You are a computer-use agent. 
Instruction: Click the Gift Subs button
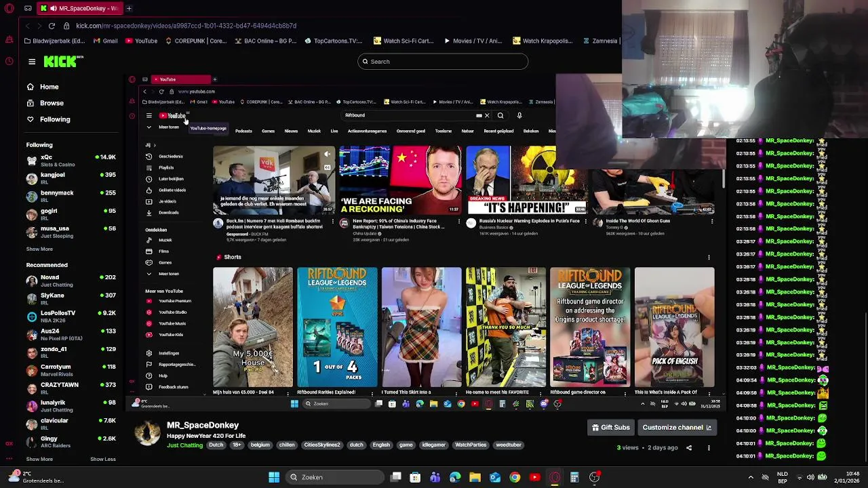click(611, 428)
